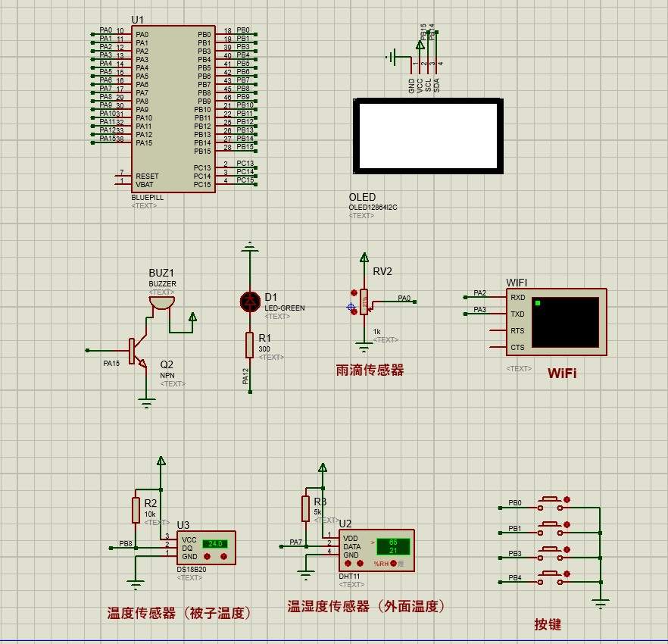Image resolution: width=668 pixels, height=644 pixels.
Task: Click the 'LED-GREEN' part name text
Action: 285,308
